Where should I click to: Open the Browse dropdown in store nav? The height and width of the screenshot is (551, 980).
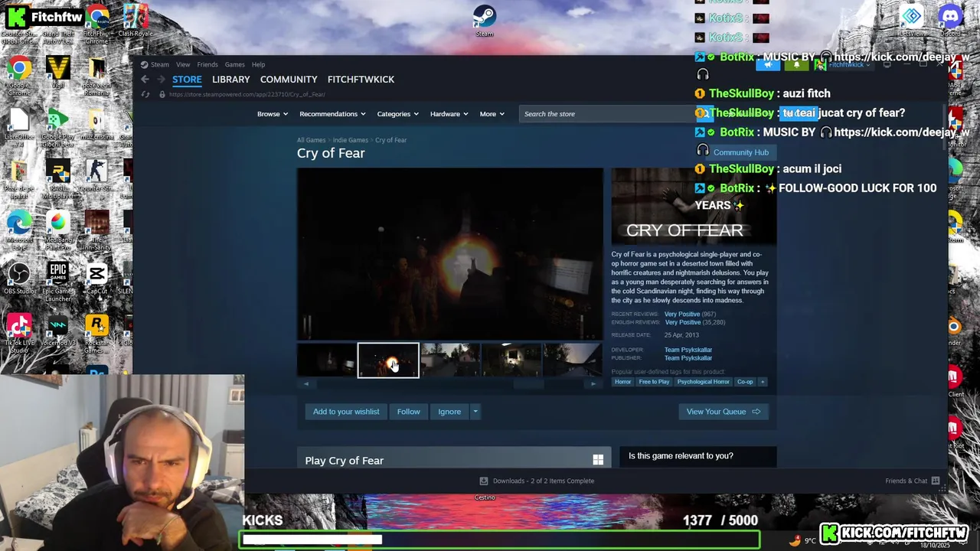(x=272, y=114)
